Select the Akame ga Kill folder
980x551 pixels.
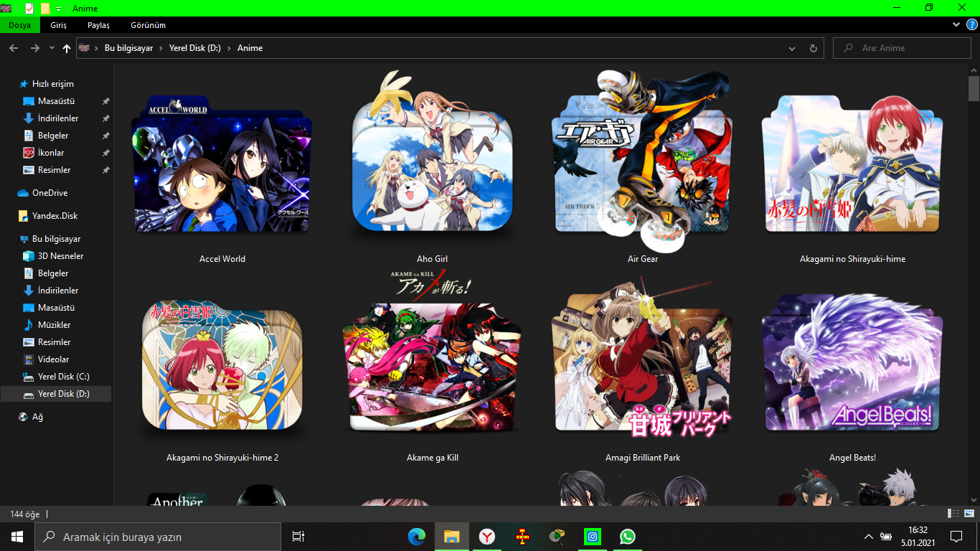(x=433, y=367)
